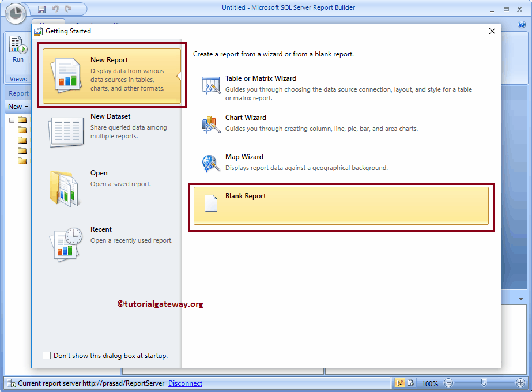Screen dimensions: 532x392
Task: Choose the Blank Report option
Action: pyautogui.click(x=341, y=206)
